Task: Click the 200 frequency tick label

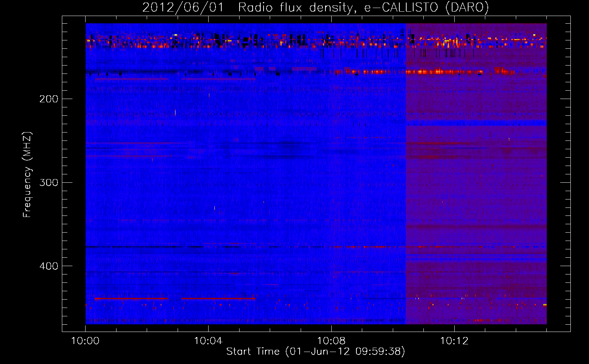Action: 49,99
